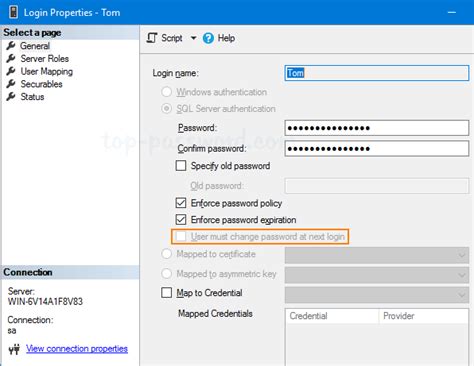The width and height of the screenshot is (474, 366).
Task: Click the Mapped Credentials label
Action: (x=215, y=313)
